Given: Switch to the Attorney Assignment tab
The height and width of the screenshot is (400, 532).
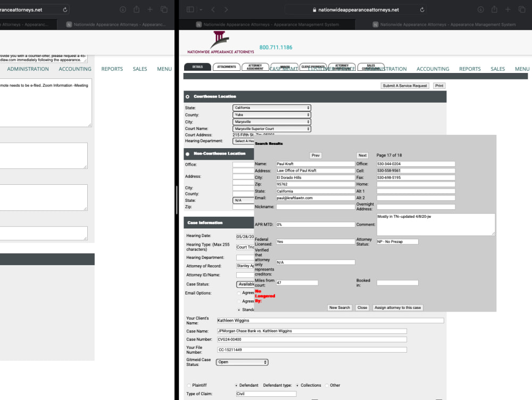Looking at the screenshot, I should [x=255, y=67].
